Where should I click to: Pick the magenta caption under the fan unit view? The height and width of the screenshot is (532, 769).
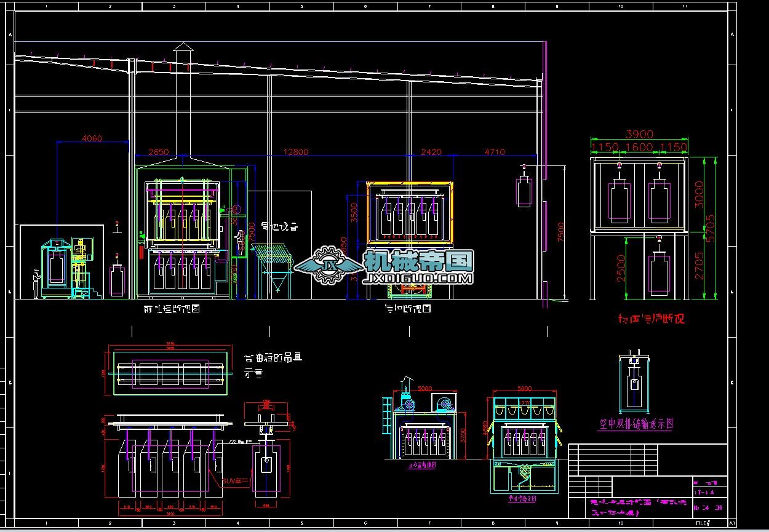[x=422, y=466]
